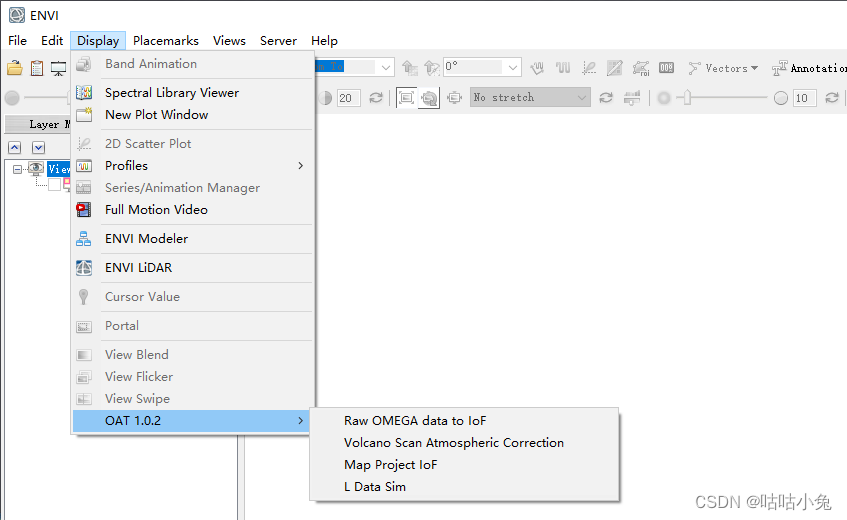Viewport: 847px width, 520px height.
Task: Click the layer move-down arrow button
Action: [38, 147]
